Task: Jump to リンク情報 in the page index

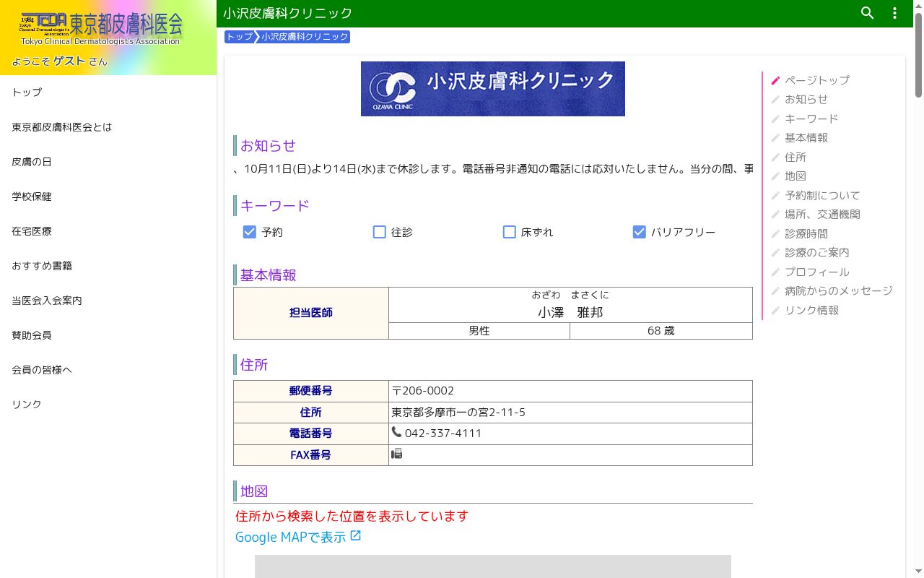Action: click(811, 310)
